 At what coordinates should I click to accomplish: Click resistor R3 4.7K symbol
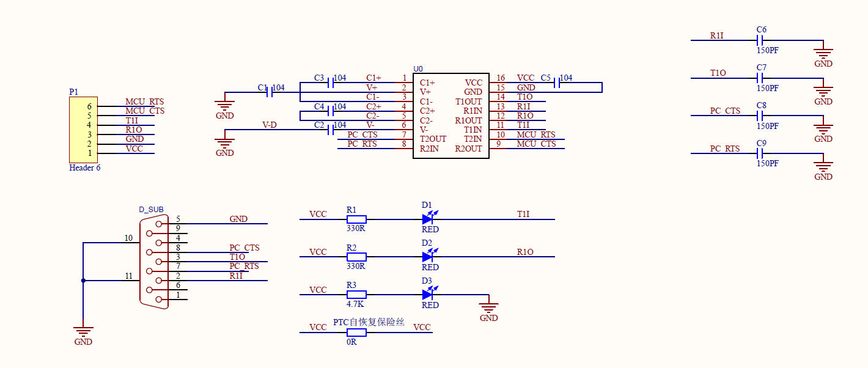(x=356, y=295)
